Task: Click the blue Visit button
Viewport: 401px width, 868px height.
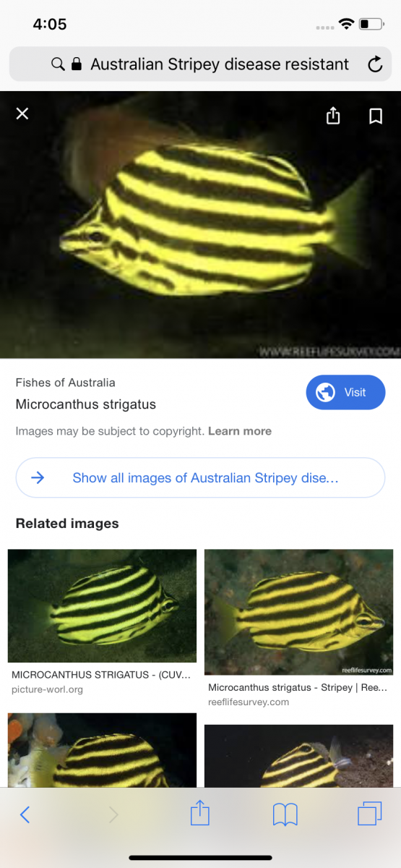Action: [345, 392]
